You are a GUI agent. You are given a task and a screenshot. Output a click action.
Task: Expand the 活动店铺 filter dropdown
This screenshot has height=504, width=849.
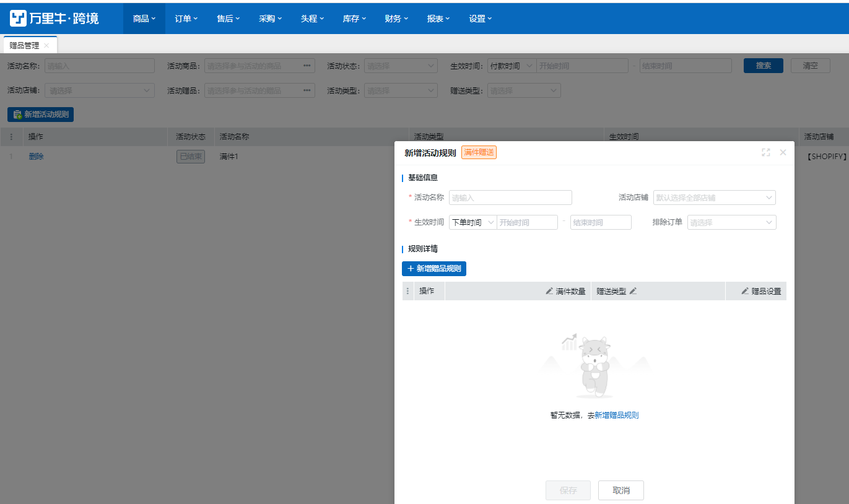click(x=100, y=90)
